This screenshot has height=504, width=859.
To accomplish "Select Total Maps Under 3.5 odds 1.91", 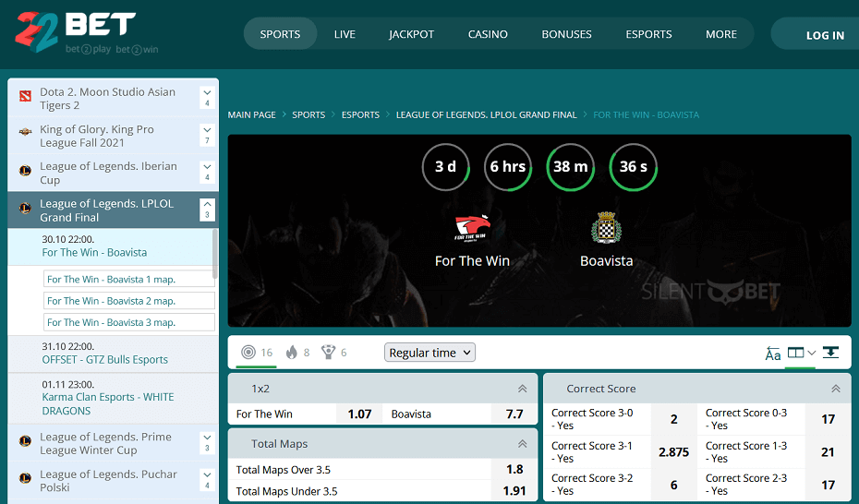I will point(514,491).
